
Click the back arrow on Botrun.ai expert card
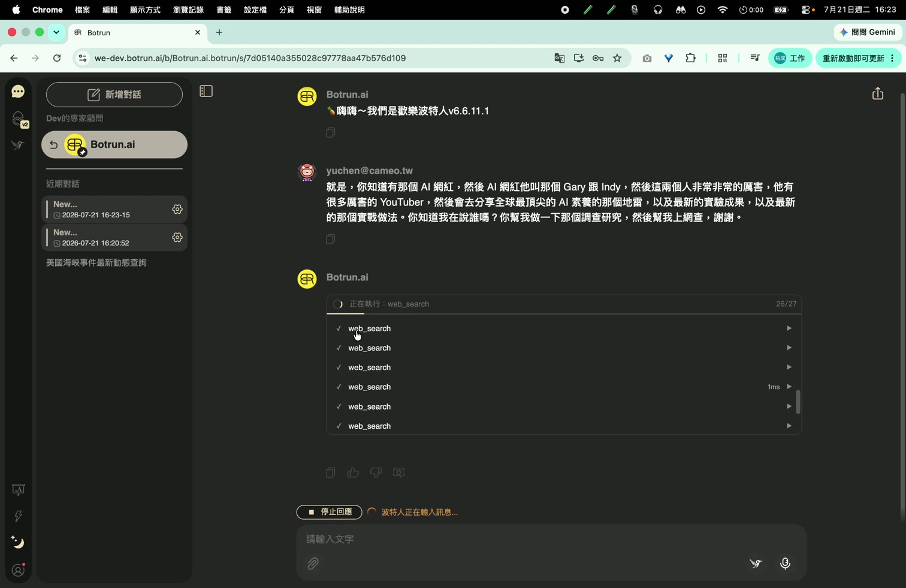point(53,145)
